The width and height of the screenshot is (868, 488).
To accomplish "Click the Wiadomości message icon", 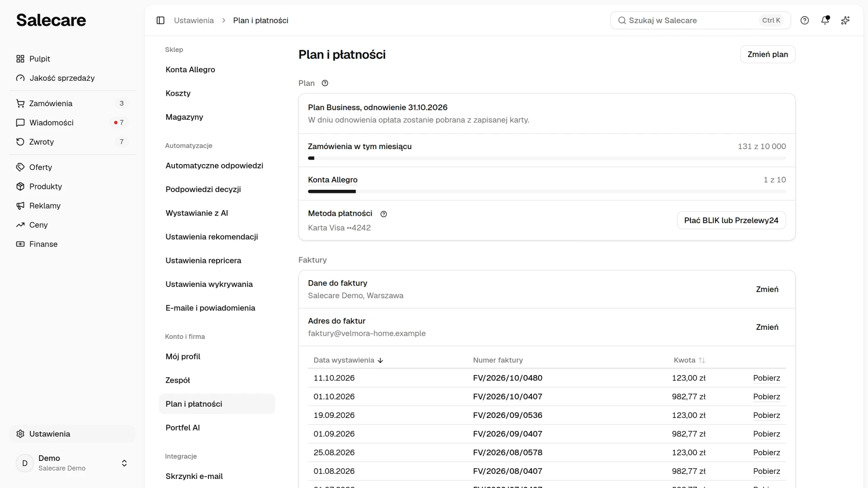I will pyautogui.click(x=20, y=122).
